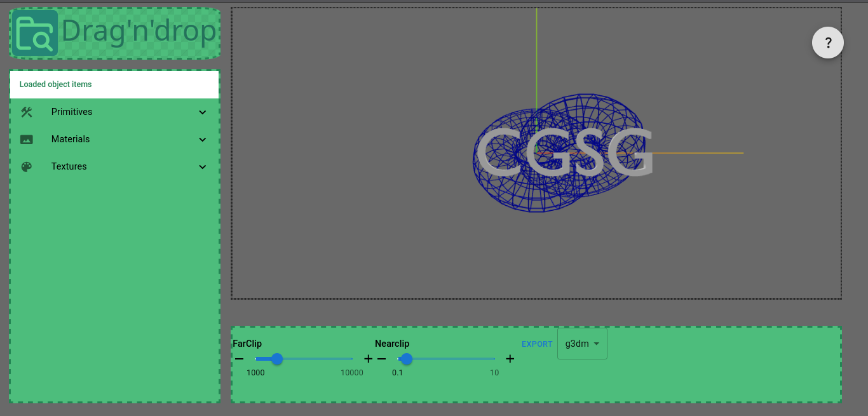Open the g3dm export format dropdown
This screenshot has height=416, width=868.
582,344
